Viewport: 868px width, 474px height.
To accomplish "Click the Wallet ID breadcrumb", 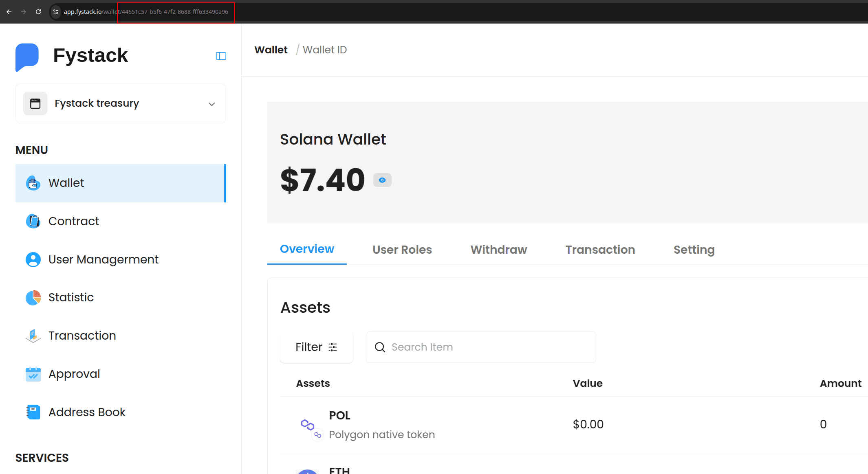I will pos(325,50).
